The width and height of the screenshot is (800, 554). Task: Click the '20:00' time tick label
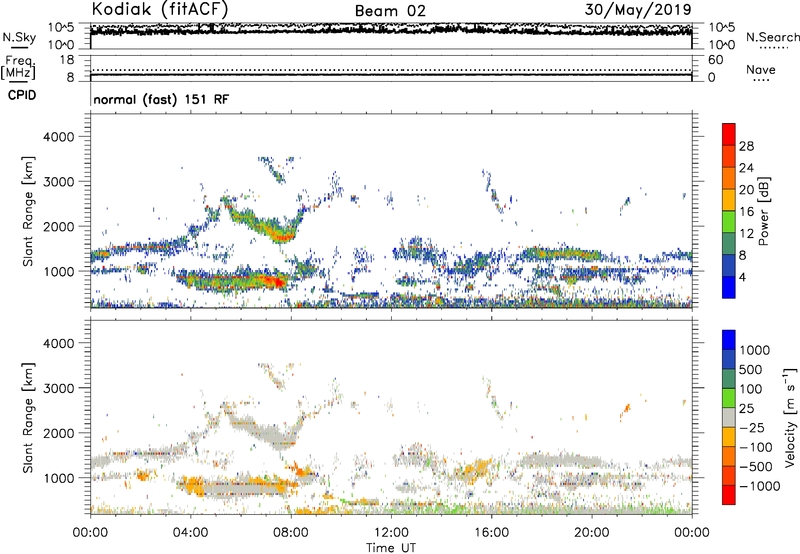pos(592,533)
